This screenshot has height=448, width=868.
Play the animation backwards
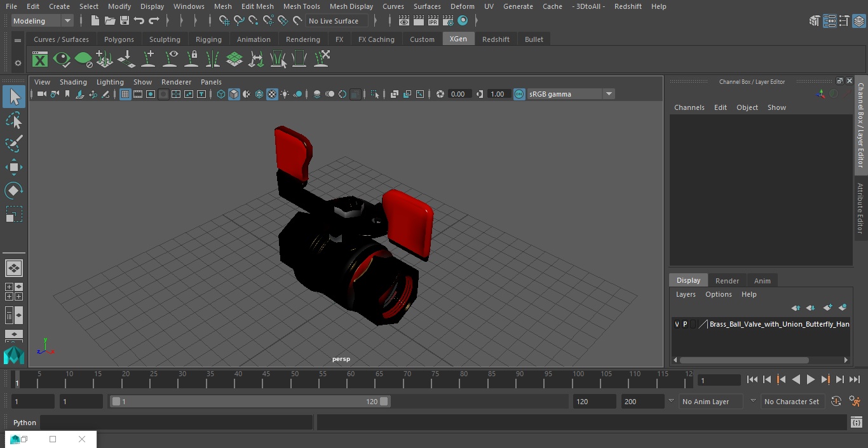point(796,379)
